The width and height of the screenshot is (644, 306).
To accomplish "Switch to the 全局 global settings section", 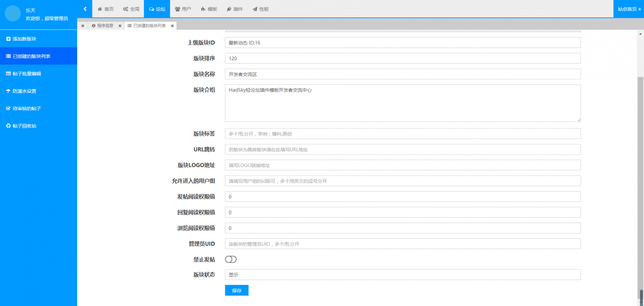I will [131, 9].
